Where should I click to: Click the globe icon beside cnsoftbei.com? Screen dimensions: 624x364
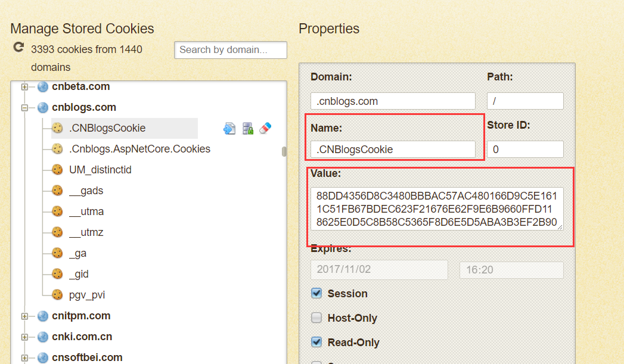(x=42, y=357)
